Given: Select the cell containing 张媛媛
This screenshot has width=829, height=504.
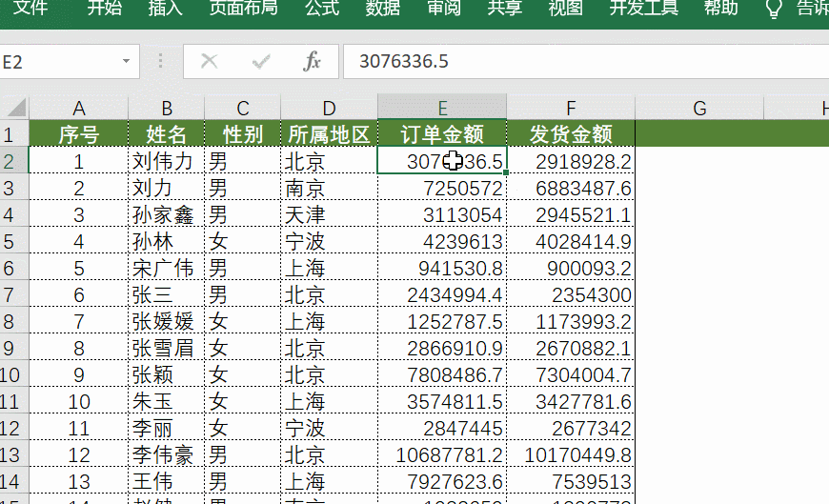Looking at the screenshot, I should point(167,321).
